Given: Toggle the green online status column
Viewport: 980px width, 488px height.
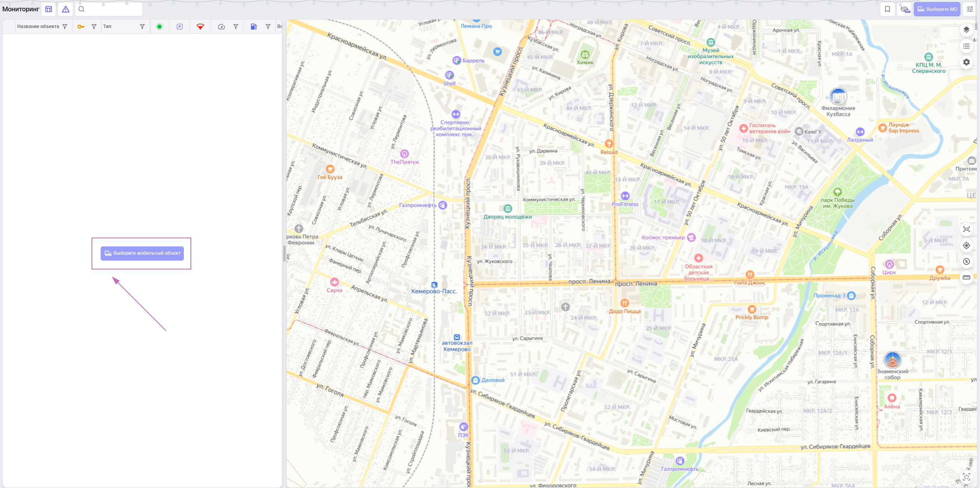Looking at the screenshot, I should [x=159, y=27].
